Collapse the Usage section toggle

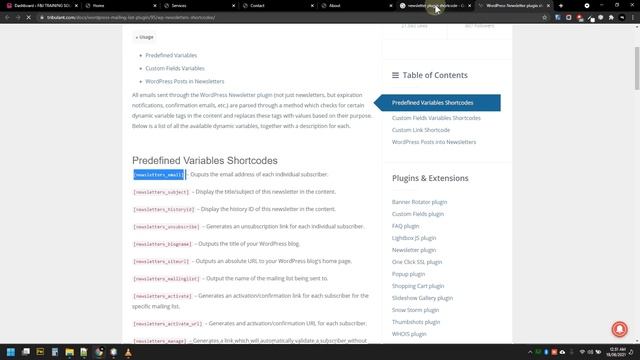click(x=144, y=37)
